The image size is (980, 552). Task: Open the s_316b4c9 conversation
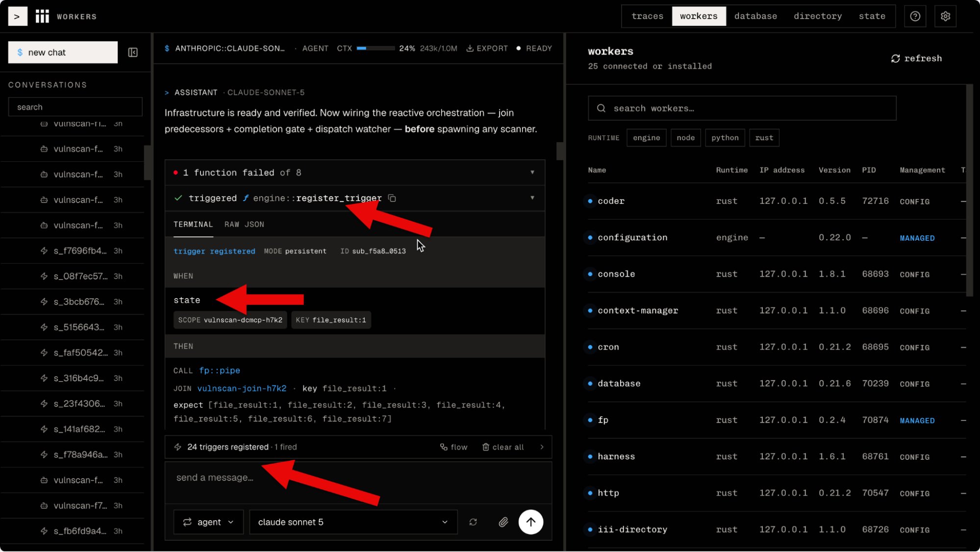pos(73,378)
